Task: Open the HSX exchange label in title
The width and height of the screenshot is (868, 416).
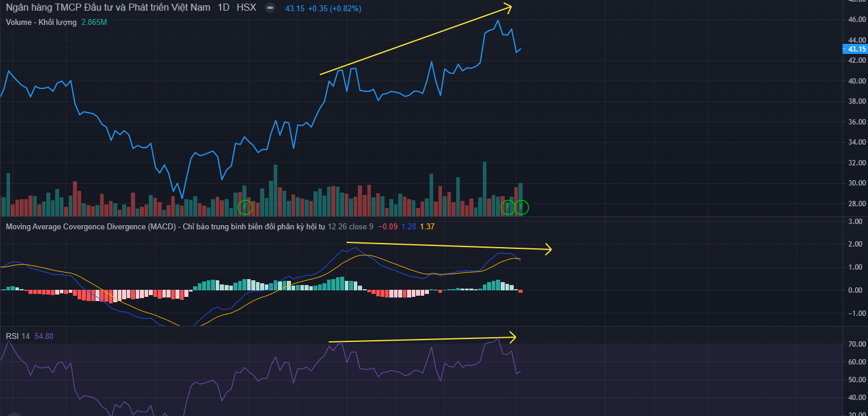Action: tap(246, 8)
